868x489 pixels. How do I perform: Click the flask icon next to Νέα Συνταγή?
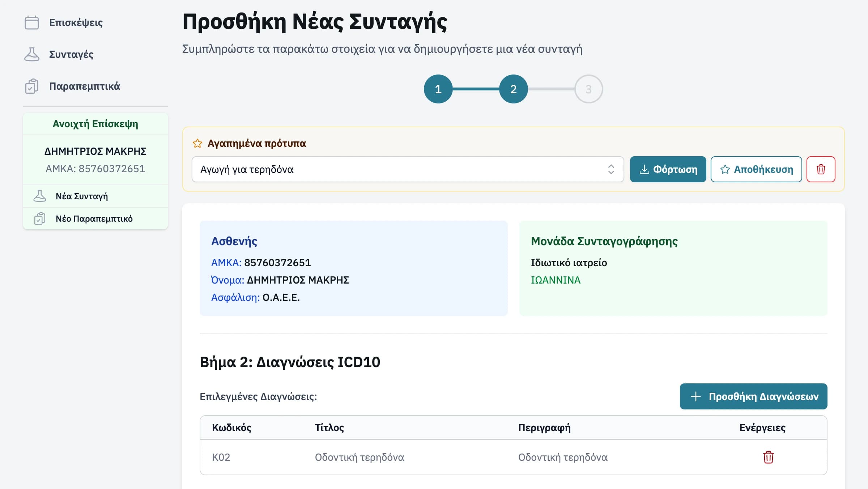point(40,196)
